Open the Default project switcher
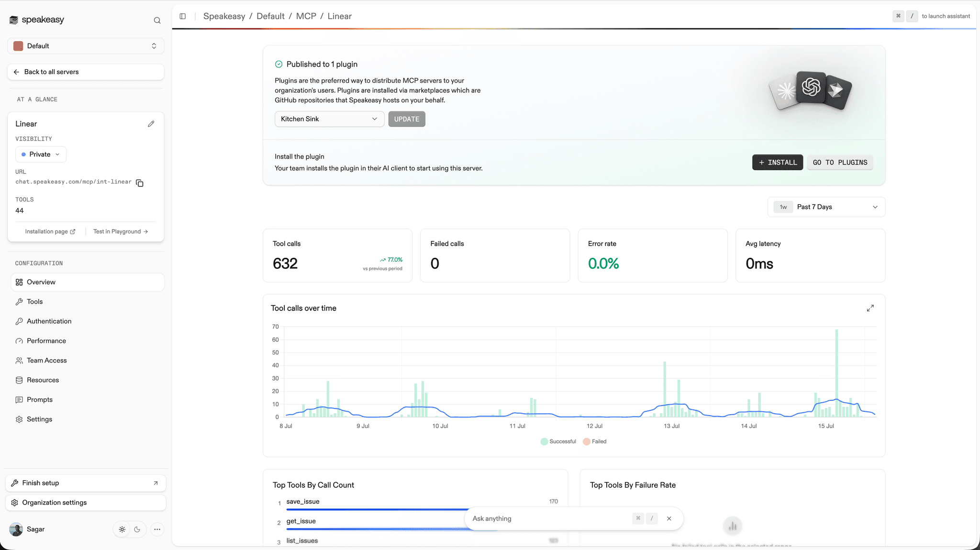The height and width of the screenshot is (550, 980). click(x=86, y=46)
